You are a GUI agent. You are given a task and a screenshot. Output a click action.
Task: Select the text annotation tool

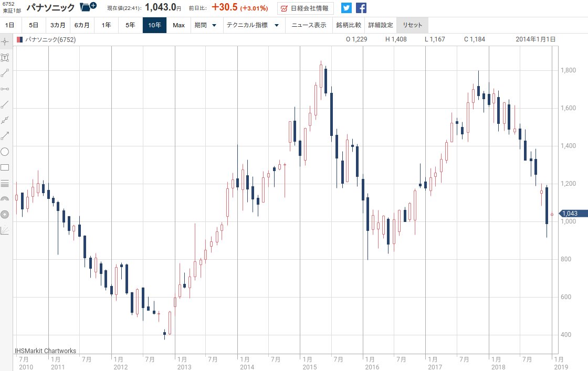[5, 57]
